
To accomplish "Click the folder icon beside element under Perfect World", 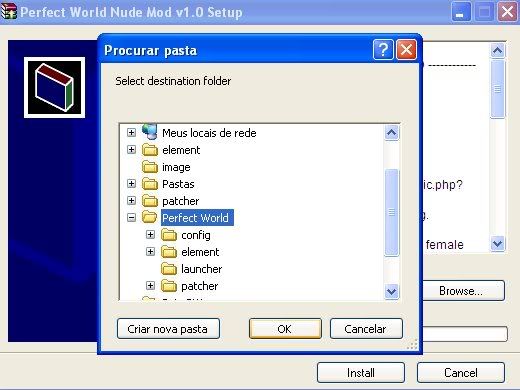I will pyautogui.click(x=169, y=252).
